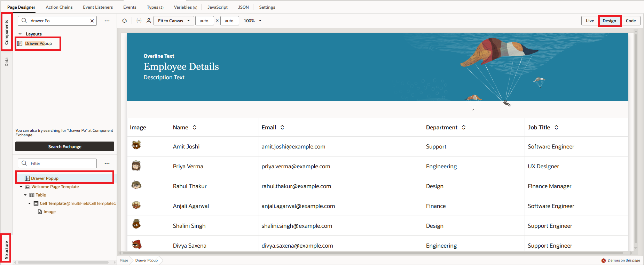Click the red error icon in status bar
This screenshot has height=265, width=644.
[603, 260]
